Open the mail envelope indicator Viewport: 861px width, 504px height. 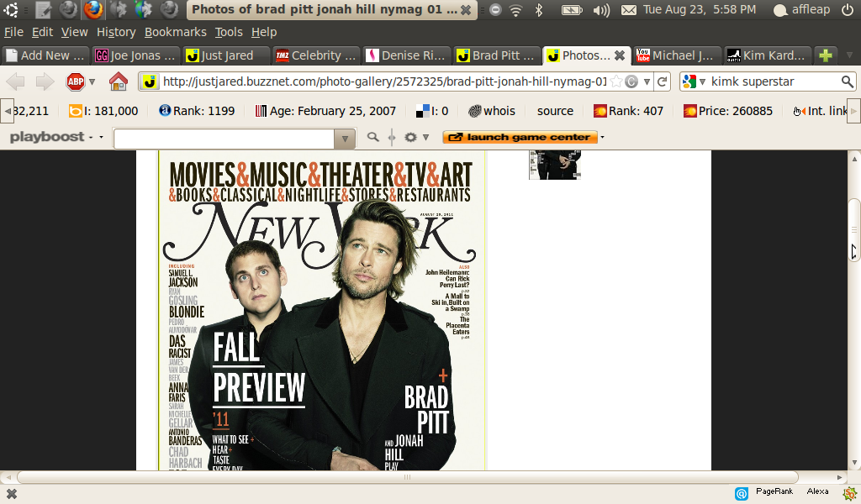click(x=629, y=10)
